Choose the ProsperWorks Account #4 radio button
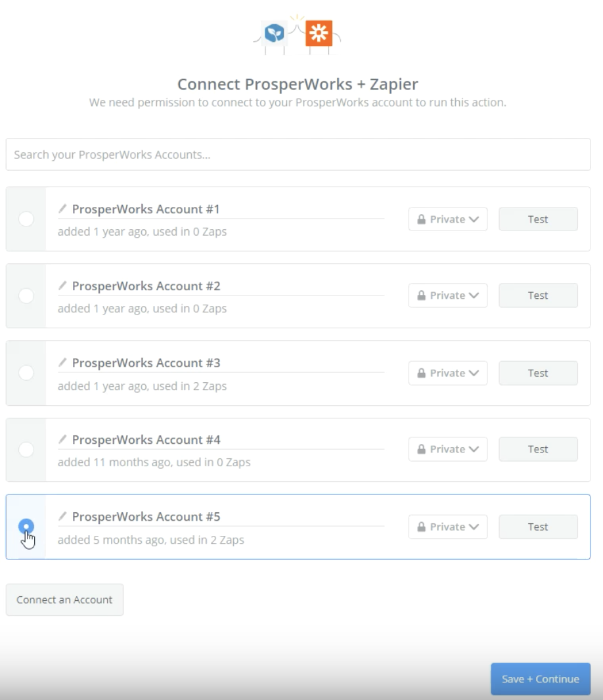603x700 pixels. coord(26,449)
